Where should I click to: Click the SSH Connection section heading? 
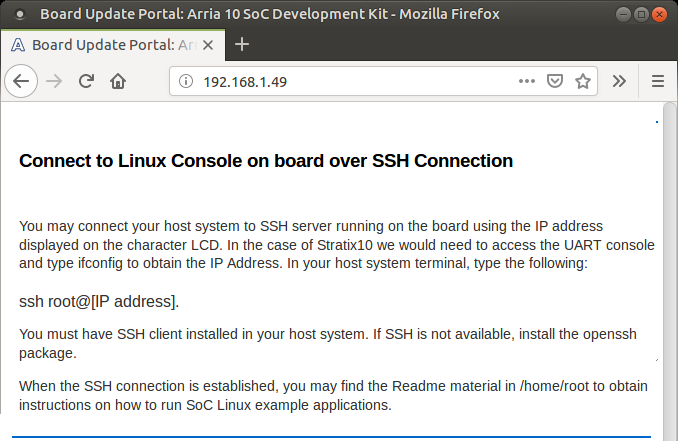pos(266,160)
